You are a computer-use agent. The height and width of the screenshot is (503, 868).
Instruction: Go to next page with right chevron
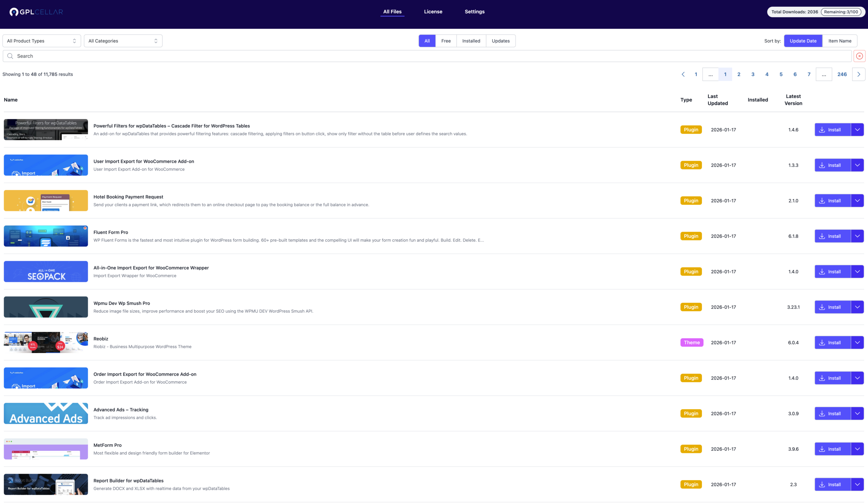[859, 74]
